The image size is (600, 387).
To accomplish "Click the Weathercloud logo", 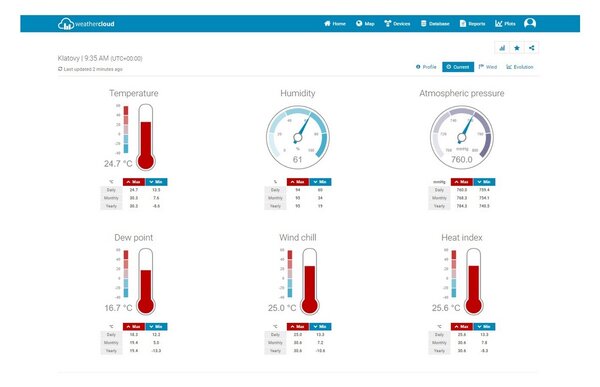I will [x=86, y=24].
